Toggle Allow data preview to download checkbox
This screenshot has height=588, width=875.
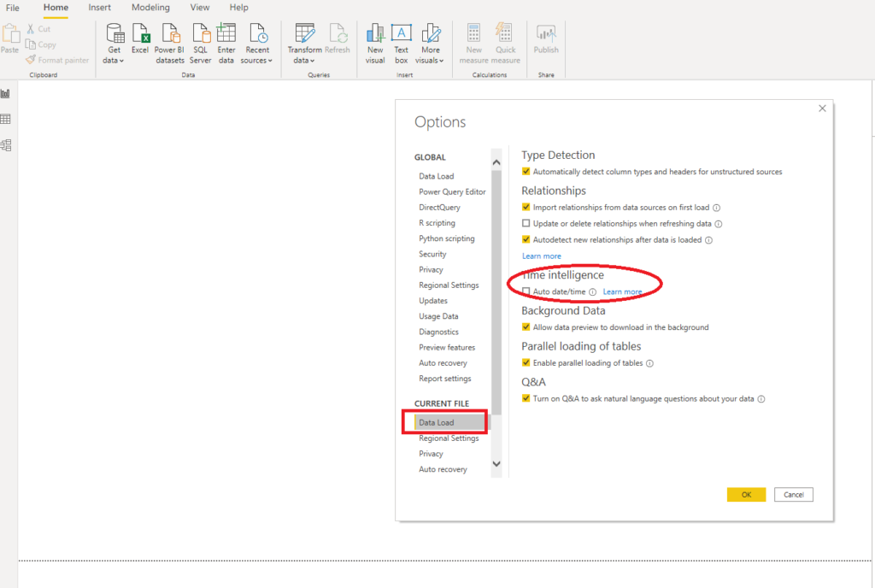tap(526, 327)
